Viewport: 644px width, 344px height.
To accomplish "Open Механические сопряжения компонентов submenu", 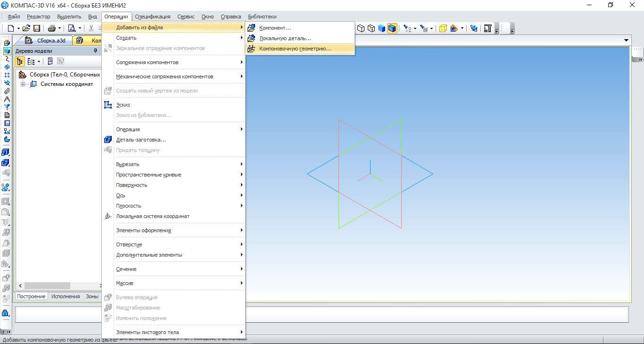I will pyautogui.click(x=173, y=76).
